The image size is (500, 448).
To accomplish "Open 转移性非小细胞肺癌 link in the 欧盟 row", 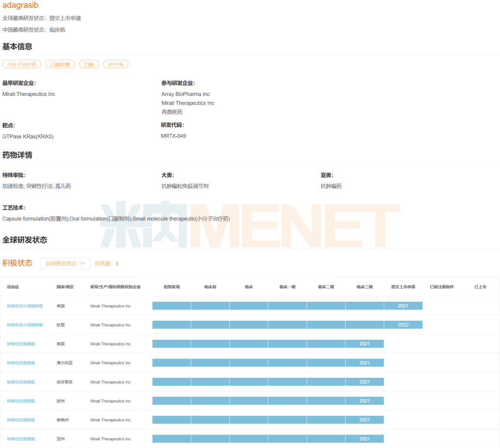I will [25, 325].
